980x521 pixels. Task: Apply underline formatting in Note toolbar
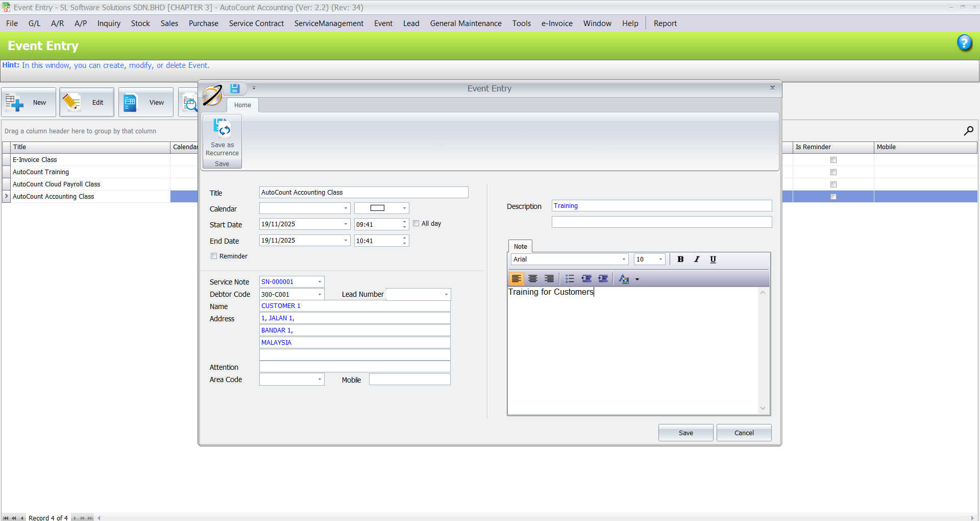[x=713, y=259]
